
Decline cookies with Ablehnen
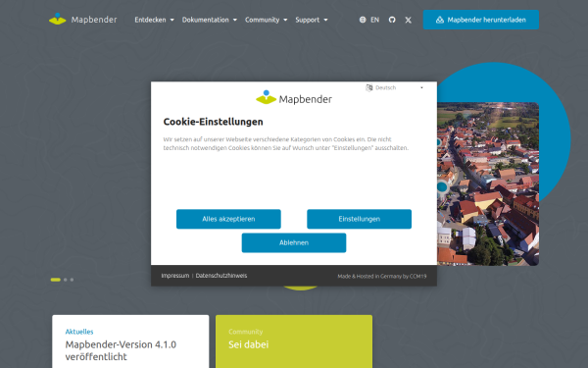point(294,242)
